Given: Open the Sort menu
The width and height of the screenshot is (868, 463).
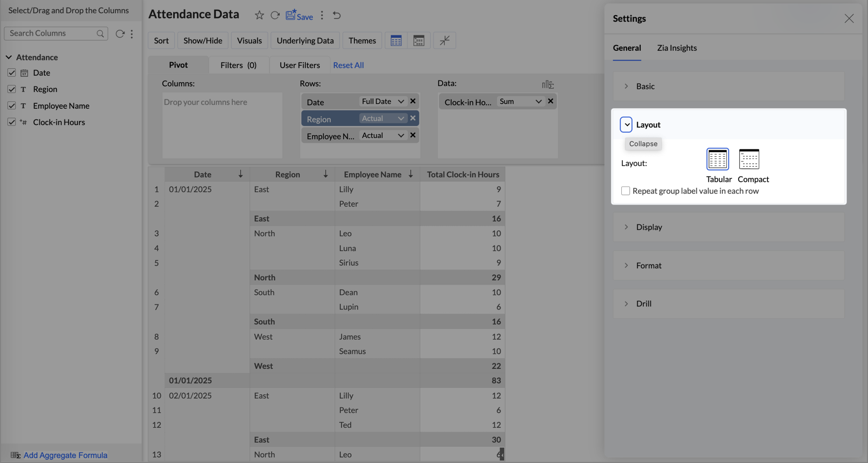Looking at the screenshot, I should pos(161,41).
